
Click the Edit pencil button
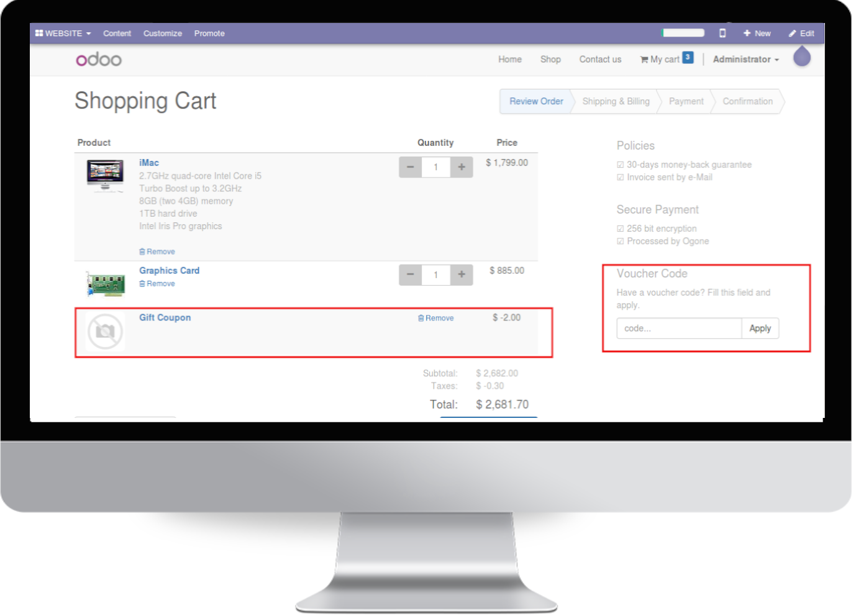point(801,34)
